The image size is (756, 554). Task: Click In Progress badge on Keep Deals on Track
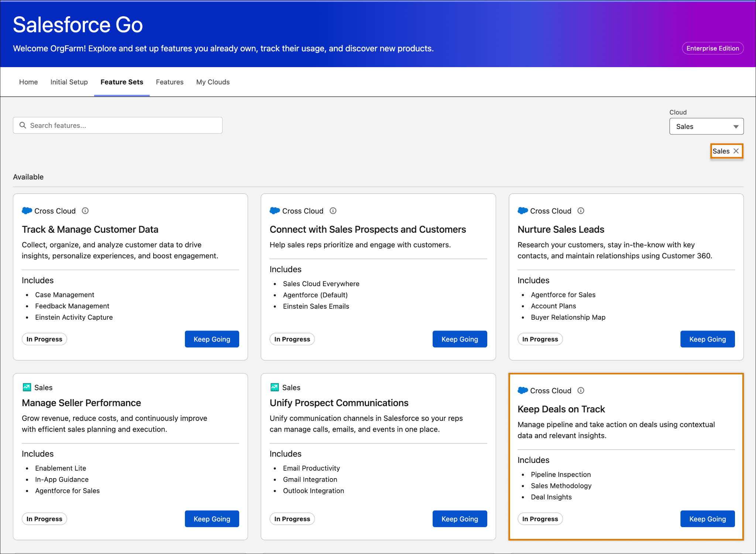point(540,519)
